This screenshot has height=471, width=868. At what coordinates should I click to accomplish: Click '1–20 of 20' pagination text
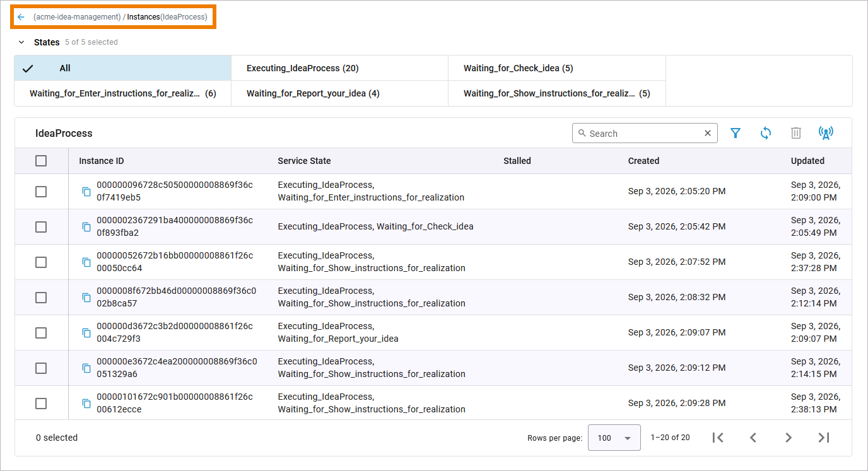670,438
